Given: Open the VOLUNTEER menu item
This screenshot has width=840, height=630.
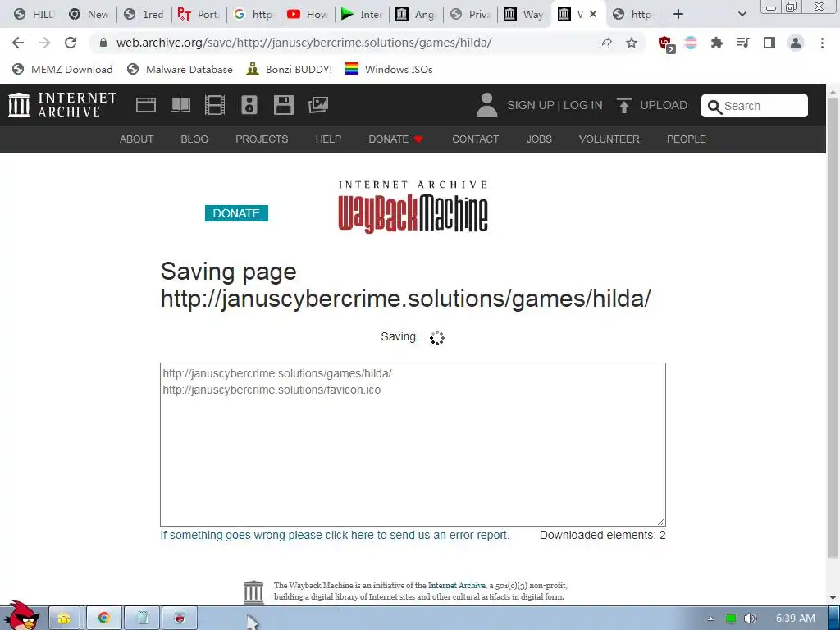Looking at the screenshot, I should tap(609, 139).
